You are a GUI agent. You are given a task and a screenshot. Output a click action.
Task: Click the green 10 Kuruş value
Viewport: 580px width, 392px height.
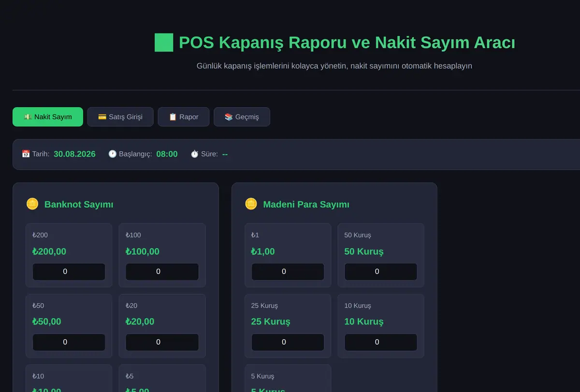click(364, 321)
